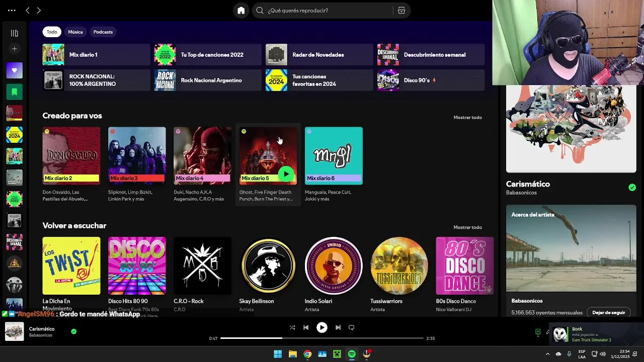
Task: Click Mostrar todo for Volver a escuchar
Action: pos(467,227)
